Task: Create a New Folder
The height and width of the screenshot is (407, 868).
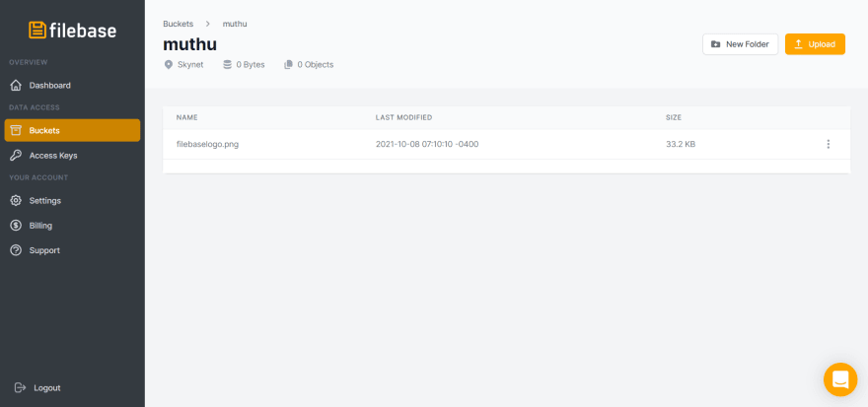Action: pyautogui.click(x=740, y=44)
